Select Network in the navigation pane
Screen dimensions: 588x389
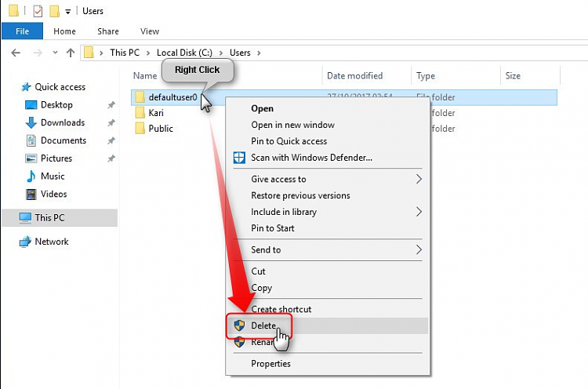[52, 242]
